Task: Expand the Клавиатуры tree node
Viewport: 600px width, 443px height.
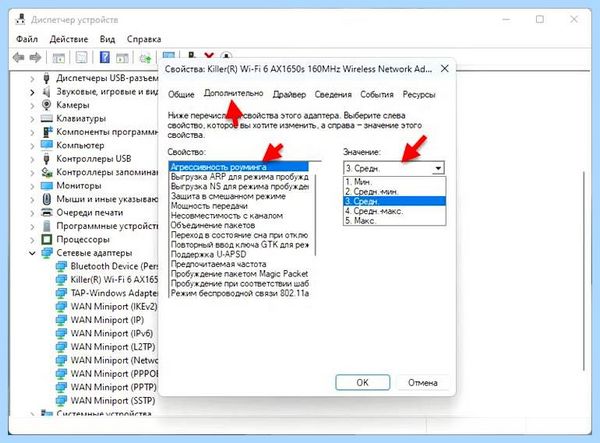Action: coord(33,119)
